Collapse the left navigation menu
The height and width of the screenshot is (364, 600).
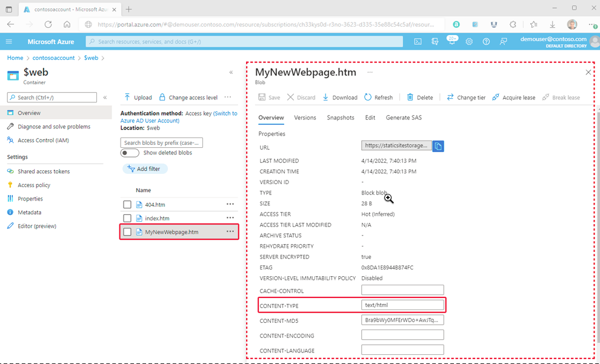(105, 98)
